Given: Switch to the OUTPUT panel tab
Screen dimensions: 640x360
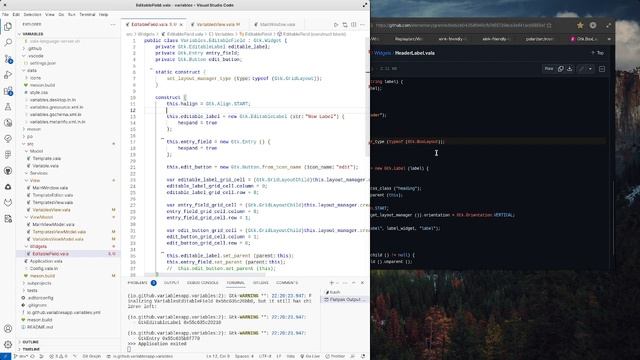Looking at the screenshot, I should [171, 282].
